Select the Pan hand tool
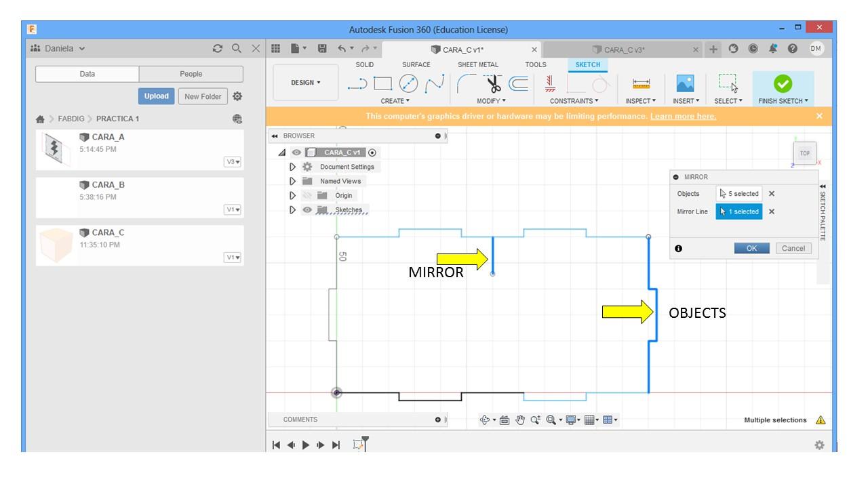 pyautogui.click(x=521, y=420)
